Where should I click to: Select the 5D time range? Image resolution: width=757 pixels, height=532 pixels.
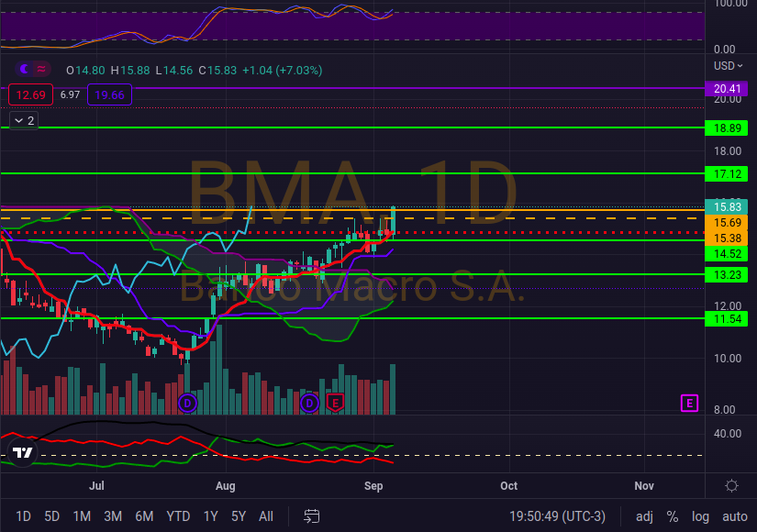click(x=51, y=516)
